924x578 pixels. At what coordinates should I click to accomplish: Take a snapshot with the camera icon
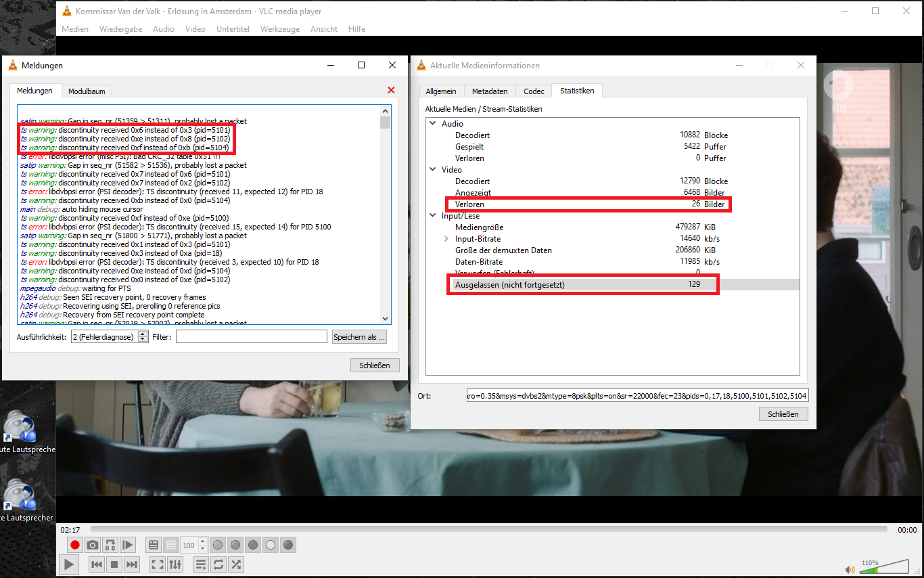[x=93, y=545]
